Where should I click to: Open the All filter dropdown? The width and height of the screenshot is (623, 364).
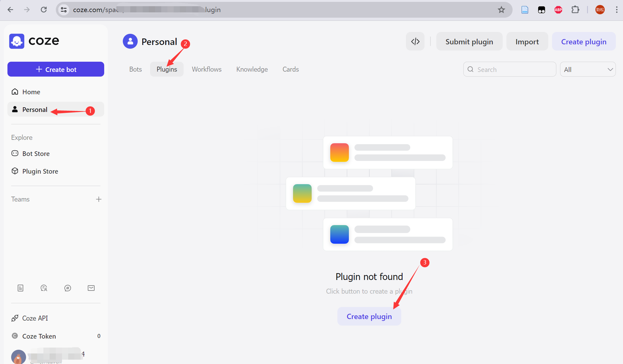pyautogui.click(x=588, y=69)
